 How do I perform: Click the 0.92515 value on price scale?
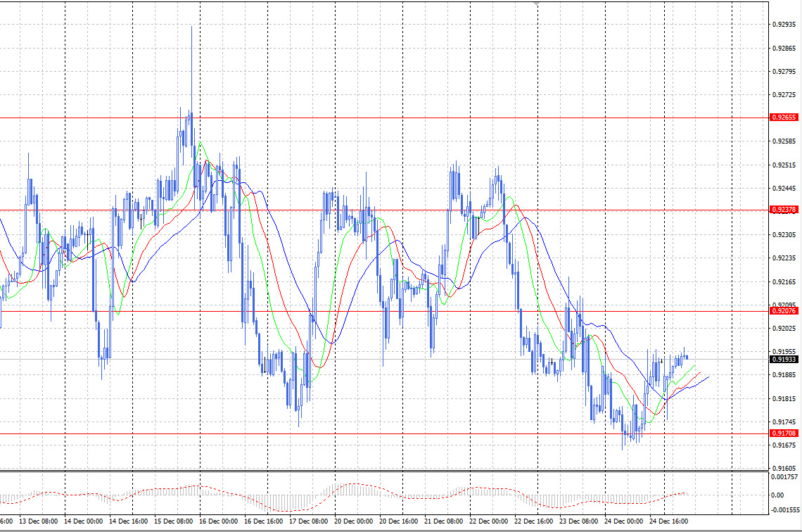[784, 165]
